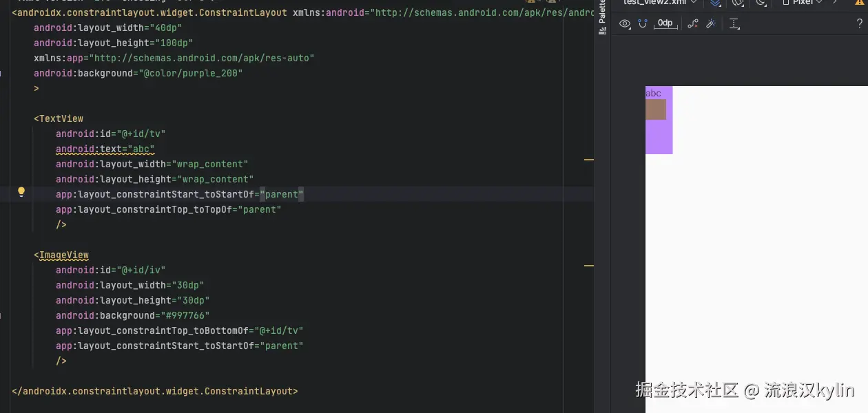The image size is (868, 413).
Task: Clear all constraints icon
Action: (x=693, y=23)
